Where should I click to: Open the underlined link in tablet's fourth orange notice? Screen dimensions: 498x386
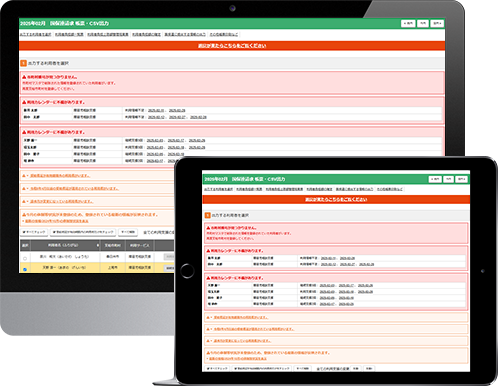238,359
